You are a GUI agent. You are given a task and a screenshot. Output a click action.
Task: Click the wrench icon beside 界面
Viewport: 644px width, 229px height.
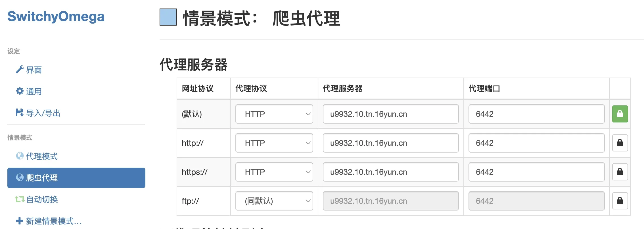(20, 69)
